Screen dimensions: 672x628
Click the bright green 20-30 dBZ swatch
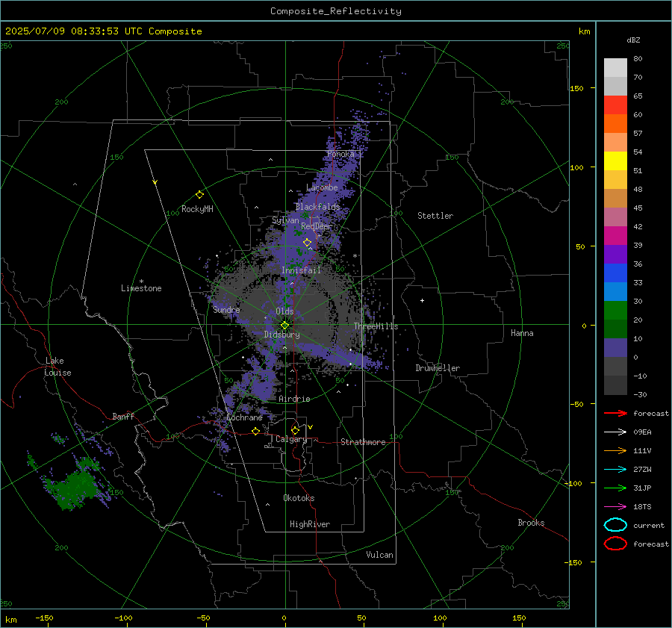pos(615,311)
